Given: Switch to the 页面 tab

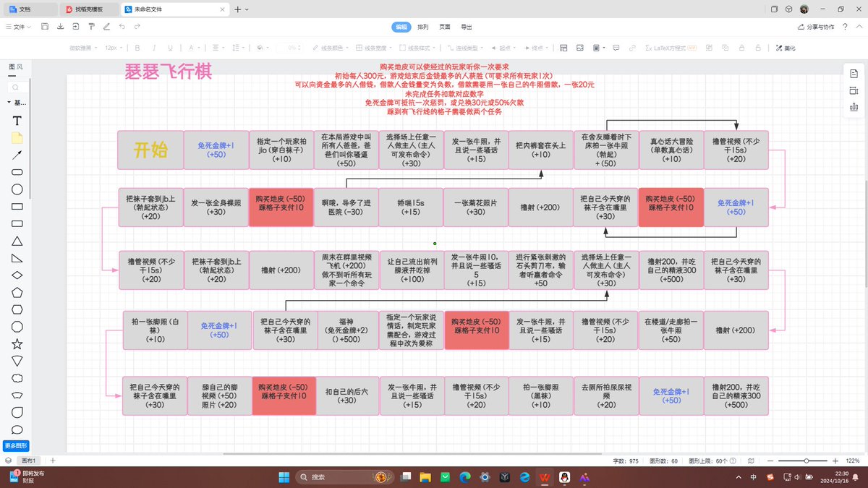Looking at the screenshot, I should pos(445,27).
